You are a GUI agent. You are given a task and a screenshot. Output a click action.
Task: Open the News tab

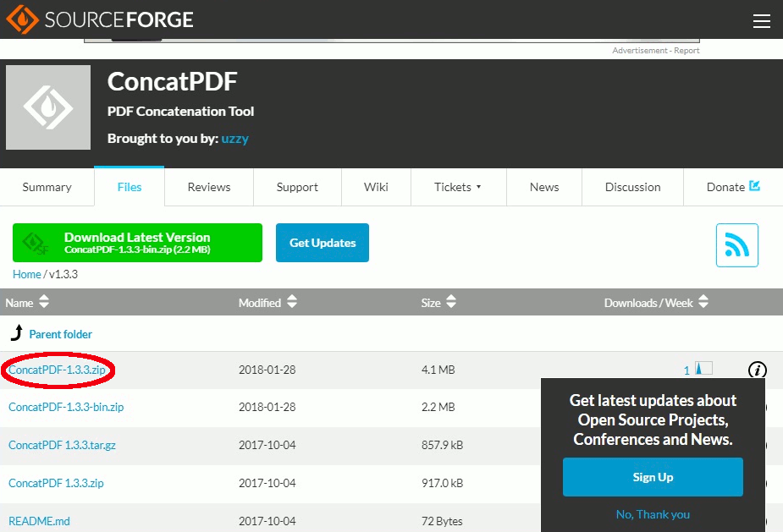click(x=544, y=187)
